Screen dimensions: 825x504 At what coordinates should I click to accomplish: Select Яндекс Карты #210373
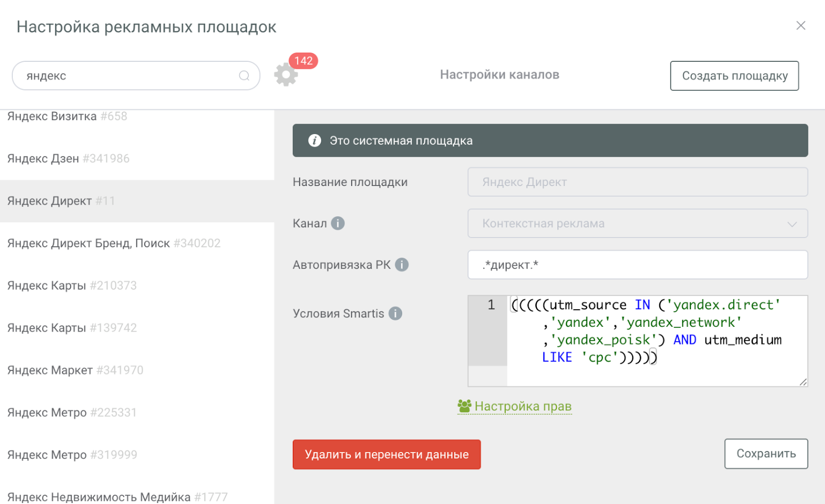137,285
